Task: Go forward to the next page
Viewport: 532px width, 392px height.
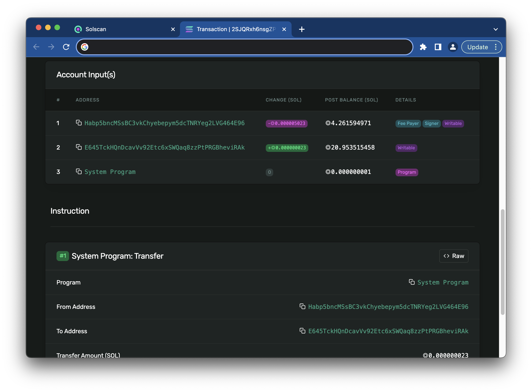Action: [51, 47]
